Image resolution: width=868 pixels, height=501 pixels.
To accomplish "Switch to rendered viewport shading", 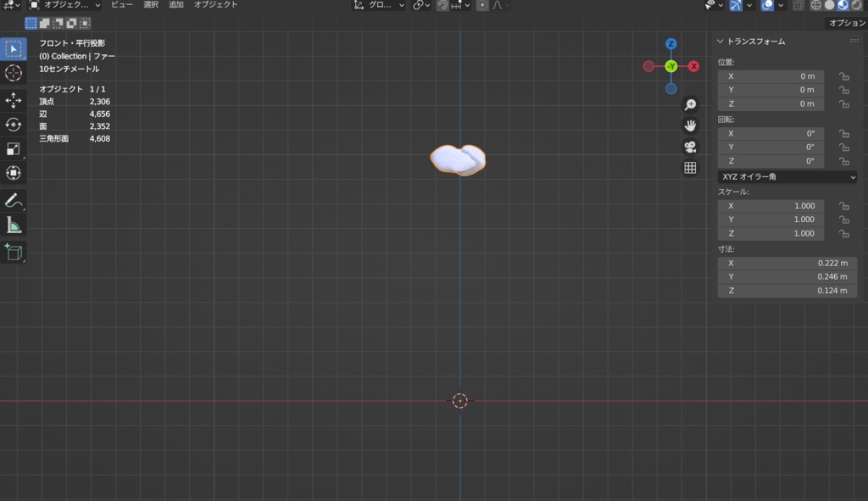I will coord(856,5).
